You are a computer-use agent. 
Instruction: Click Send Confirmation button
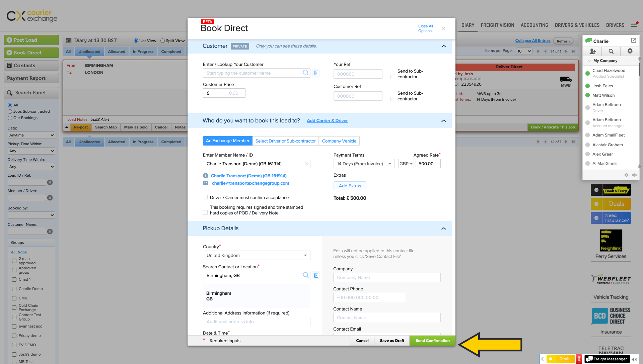(x=432, y=341)
